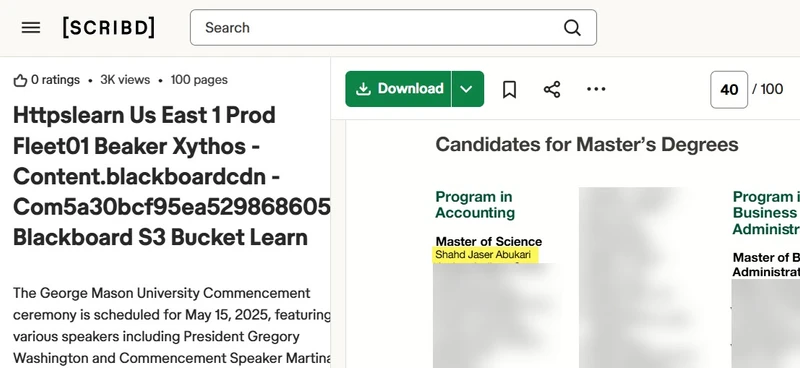The height and width of the screenshot is (368, 800).
Task: Open the share icon
Action: coord(552,89)
